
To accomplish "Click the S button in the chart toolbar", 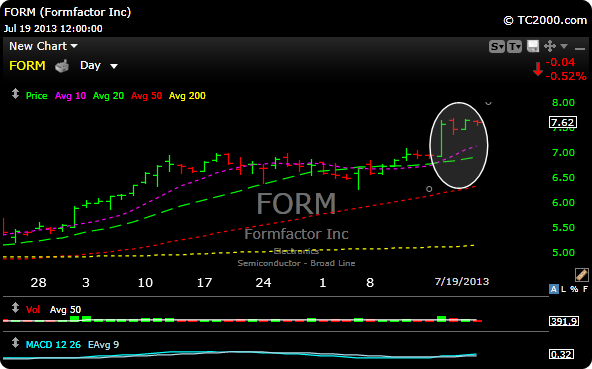I will [496, 46].
